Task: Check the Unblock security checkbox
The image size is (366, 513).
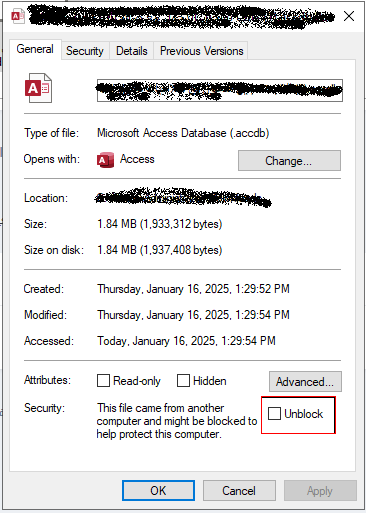Action: (274, 413)
